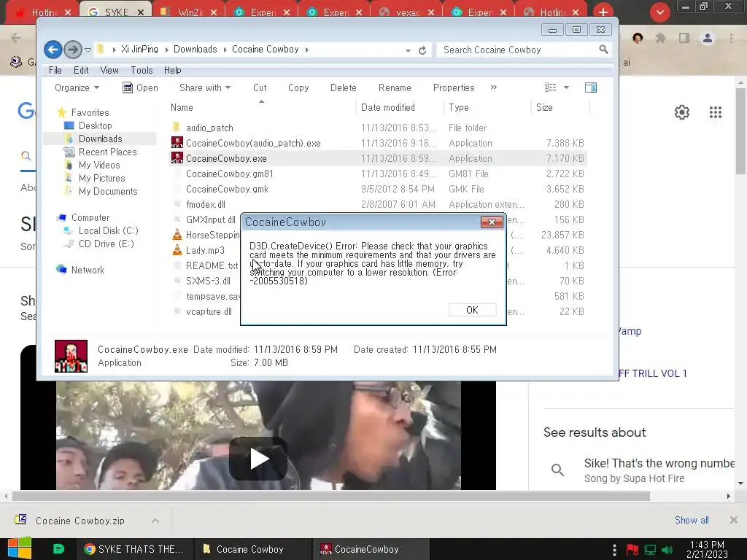Click Show all downloads in Chrome
Image resolution: width=747 pixels, height=560 pixels.
click(692, 520)
